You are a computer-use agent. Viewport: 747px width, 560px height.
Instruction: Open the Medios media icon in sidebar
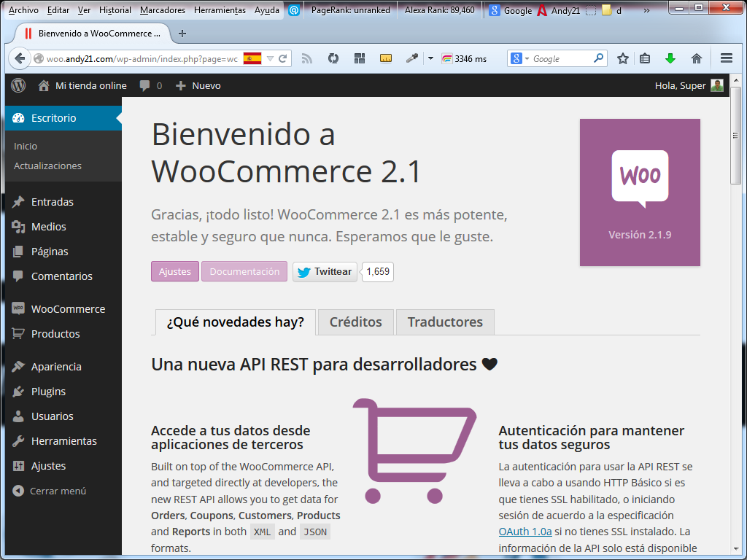(x=18, y=227)
